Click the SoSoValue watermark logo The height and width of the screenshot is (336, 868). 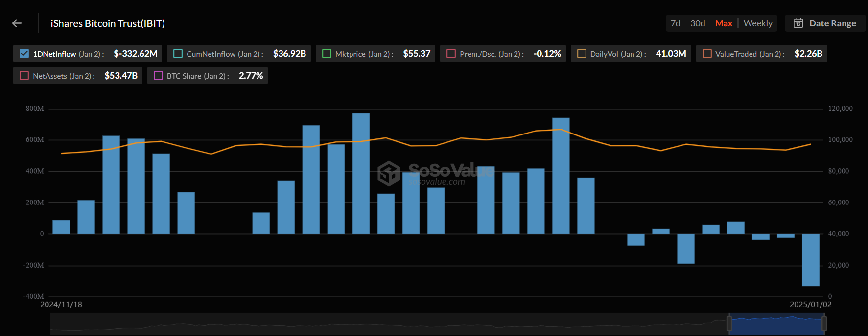389,173
